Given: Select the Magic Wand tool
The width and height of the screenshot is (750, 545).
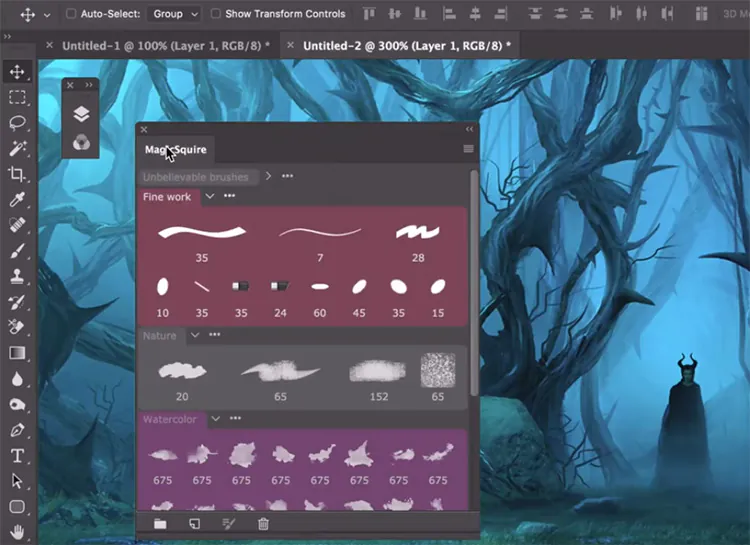Looking at the screenshot, I should [x=17, y=148].
